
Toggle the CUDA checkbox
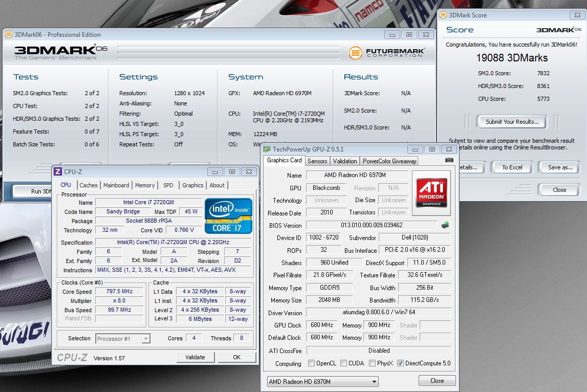343,363
